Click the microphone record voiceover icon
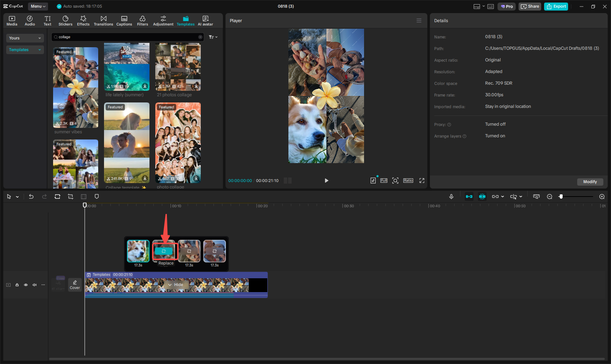The height and width of the screenshot is (364, 611). coord(451,197)
